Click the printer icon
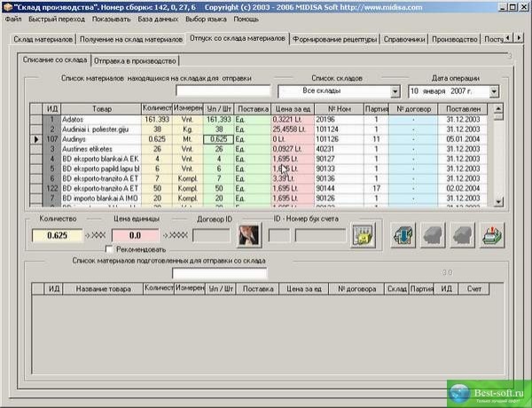Image resolution: width=532 pixels, height=408 pixels. point(490,235)
